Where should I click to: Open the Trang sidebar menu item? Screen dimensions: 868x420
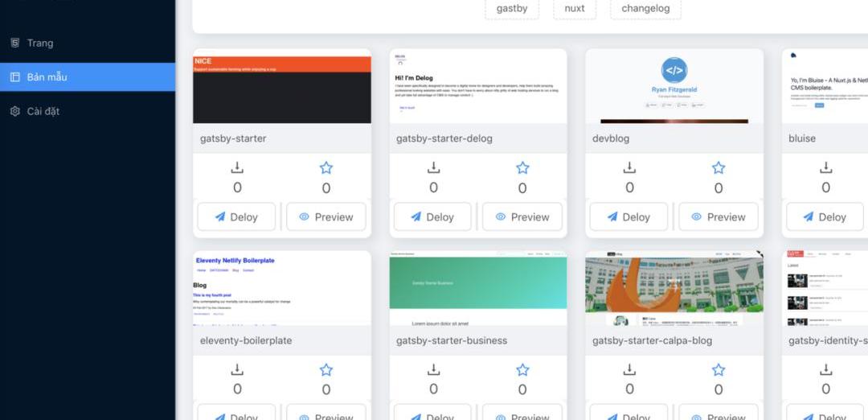pyautogui.click(x=40, y=43)
